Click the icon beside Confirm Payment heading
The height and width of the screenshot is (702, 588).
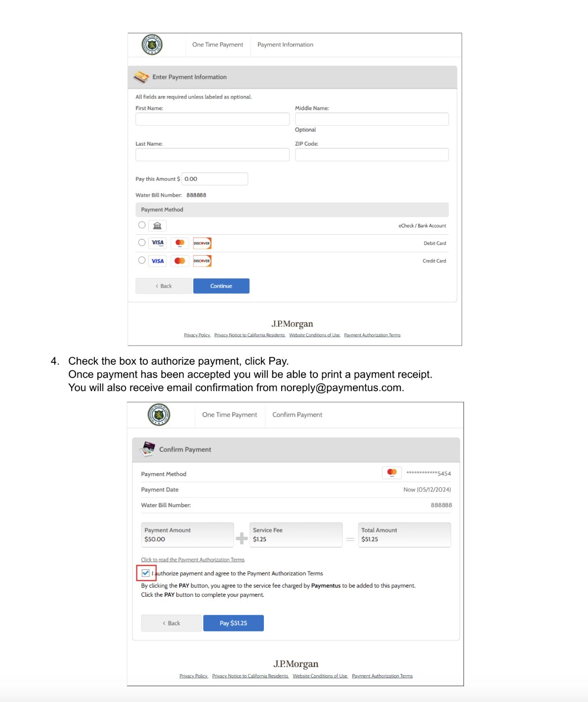point(148,449)
